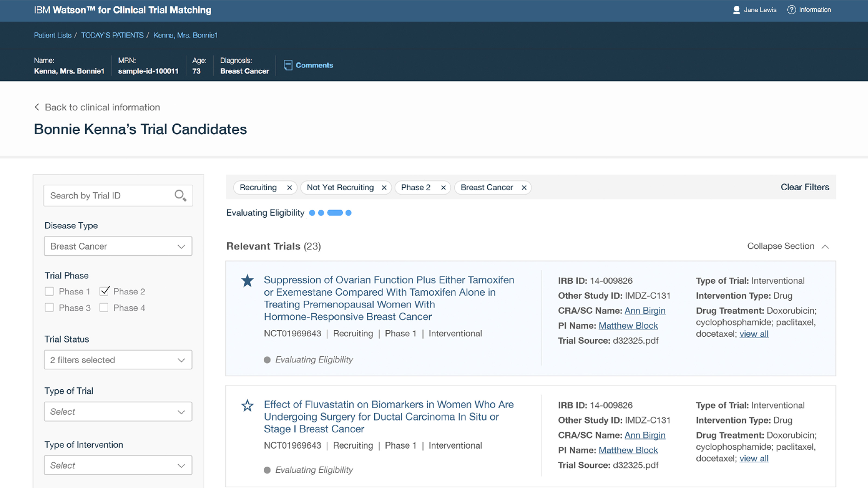Star the Fluvastatin biomarkers trial
The width and height of the screenshot is (868, 488).
[x=248, y=406]
